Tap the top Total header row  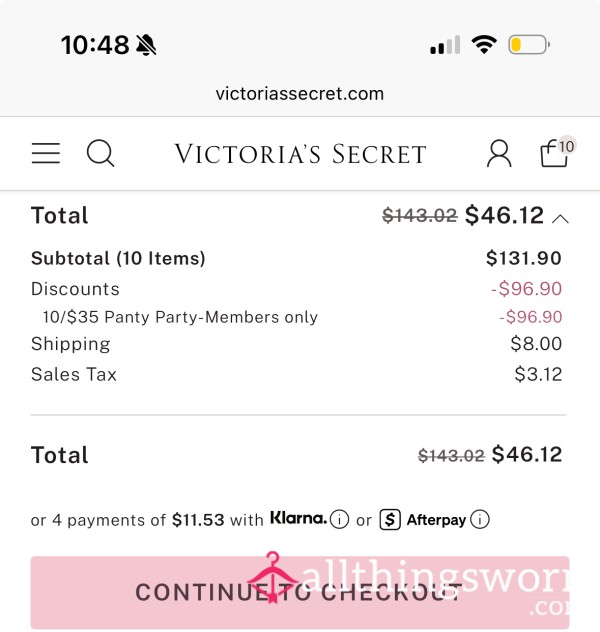(x=300, y=215)
